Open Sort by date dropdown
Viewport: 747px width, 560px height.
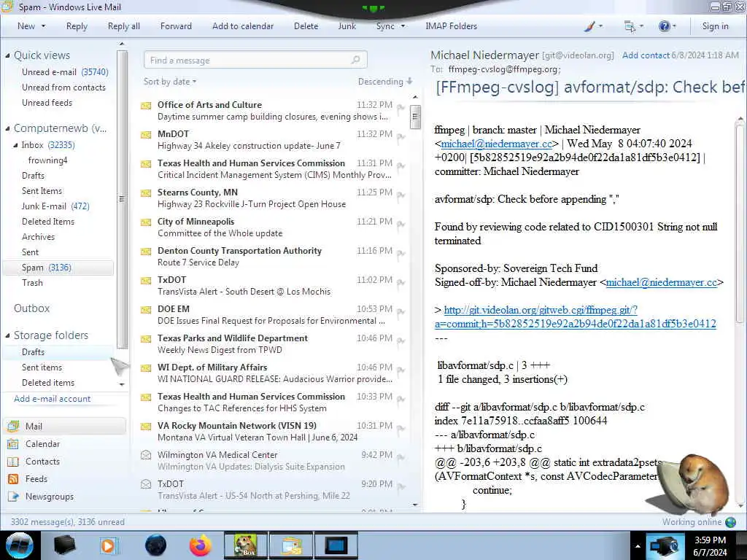click(170, 82)
